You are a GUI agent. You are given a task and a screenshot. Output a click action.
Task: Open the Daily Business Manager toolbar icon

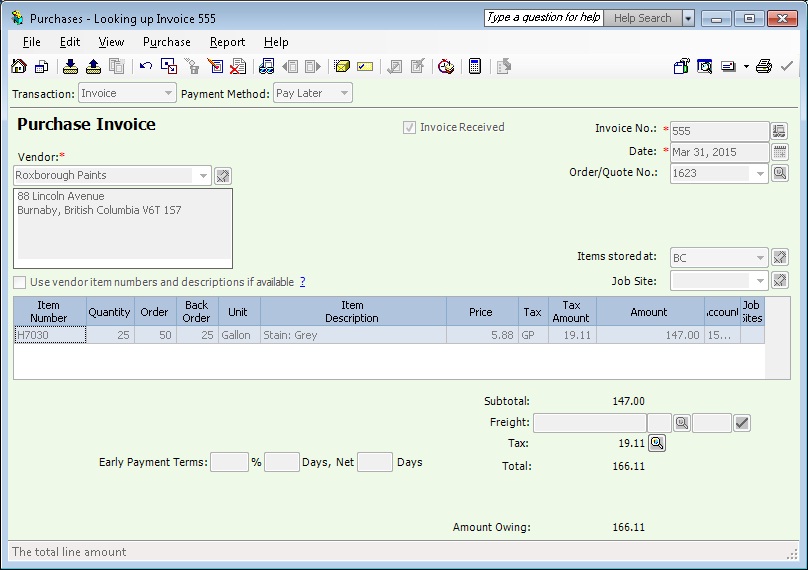point(41,66)
